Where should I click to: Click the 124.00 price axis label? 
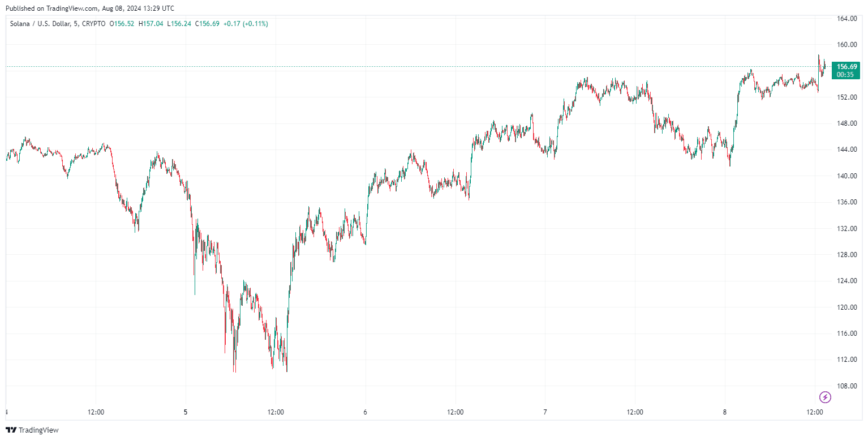846,281
